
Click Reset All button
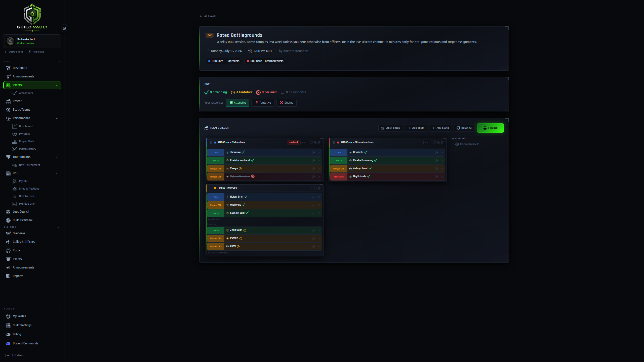(x=465, y=128)
